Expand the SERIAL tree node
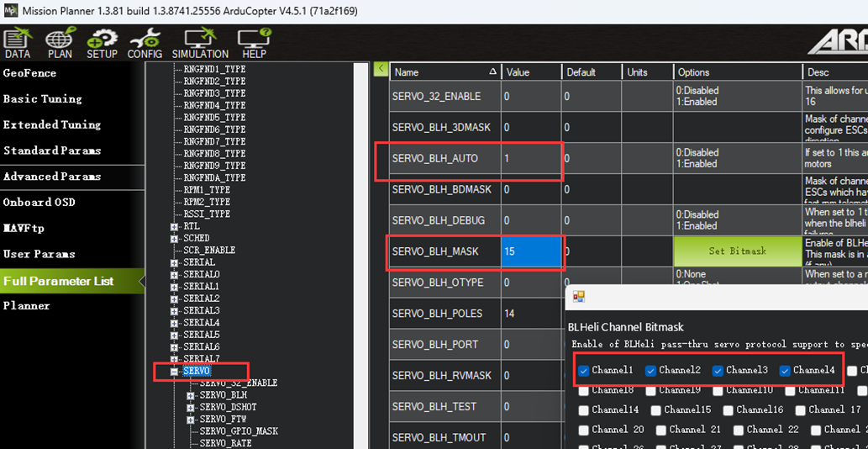The width and height of the screenshot is (868, 449). tap(175, 262)
